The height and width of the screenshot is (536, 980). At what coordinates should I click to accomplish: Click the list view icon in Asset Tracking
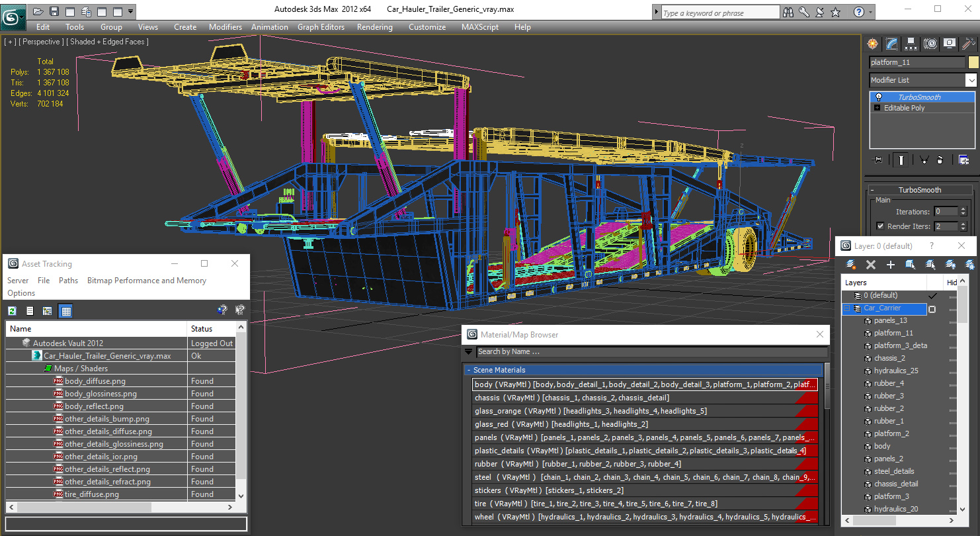tap(30, 310)
